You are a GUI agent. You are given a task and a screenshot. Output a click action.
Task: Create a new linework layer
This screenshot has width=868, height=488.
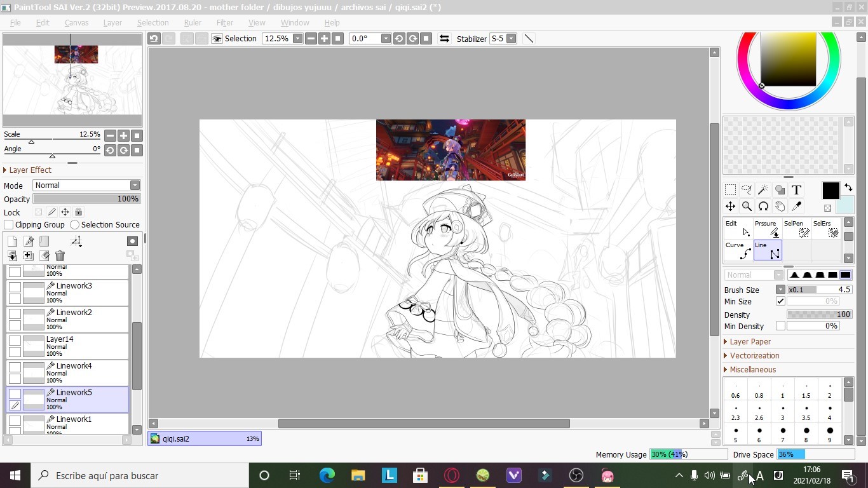pos(29,241)
